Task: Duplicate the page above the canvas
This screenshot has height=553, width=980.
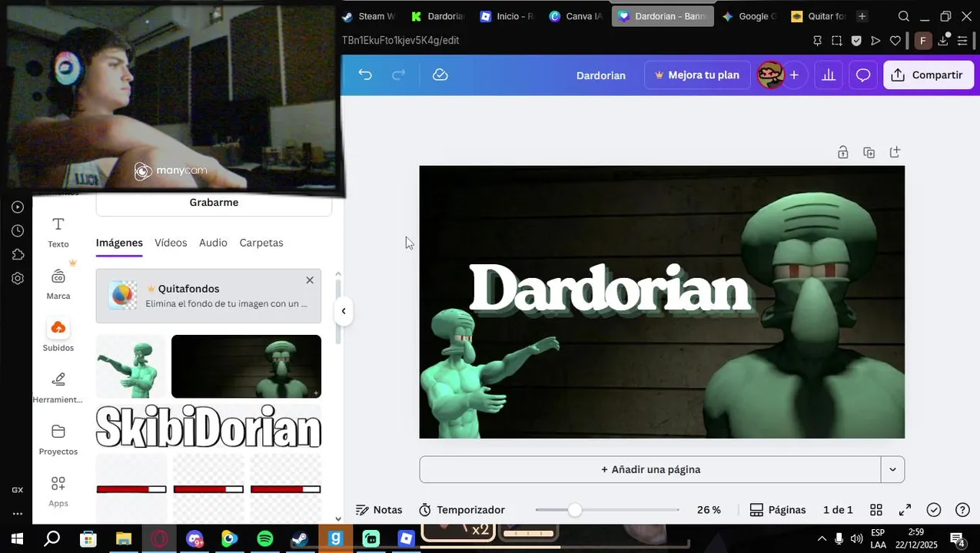Action: [869, 152]
